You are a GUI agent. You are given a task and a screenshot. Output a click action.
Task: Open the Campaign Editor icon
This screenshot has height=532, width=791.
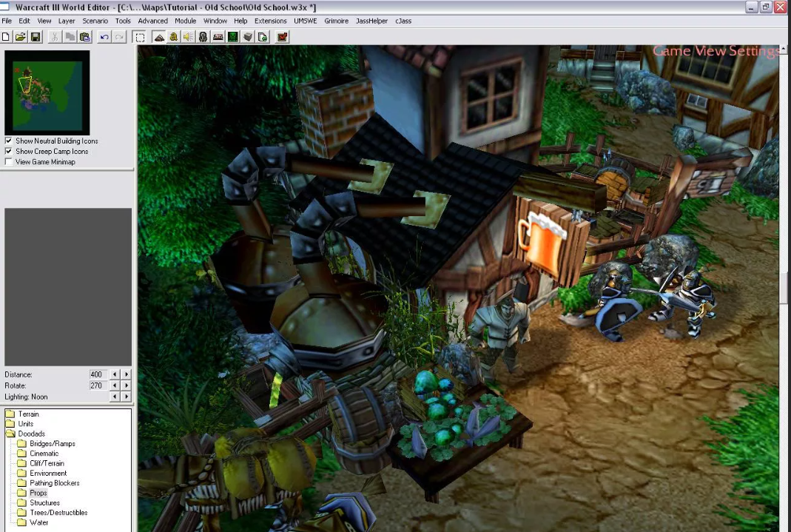coord(218,37)
